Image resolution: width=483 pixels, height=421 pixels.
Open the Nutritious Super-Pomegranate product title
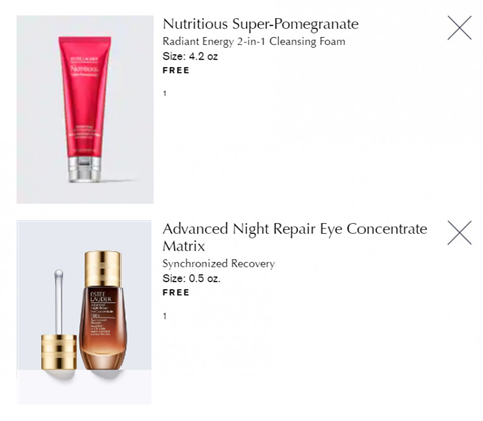point(260,24)
